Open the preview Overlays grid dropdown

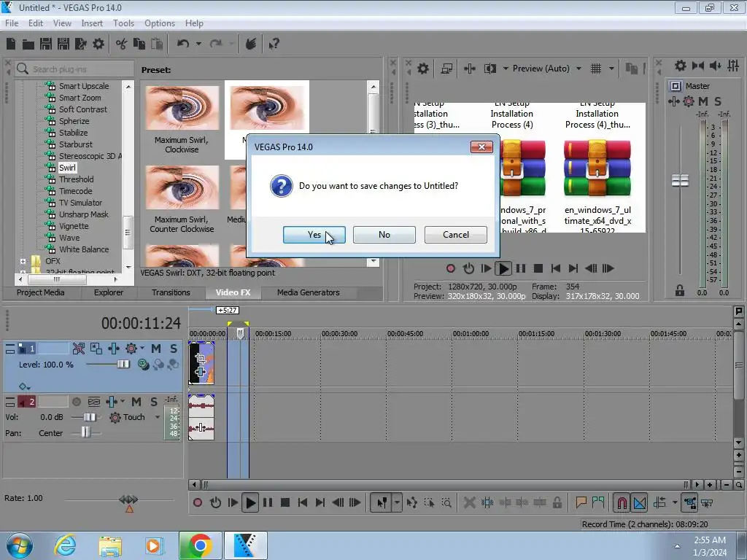click(x=611, y=69)
